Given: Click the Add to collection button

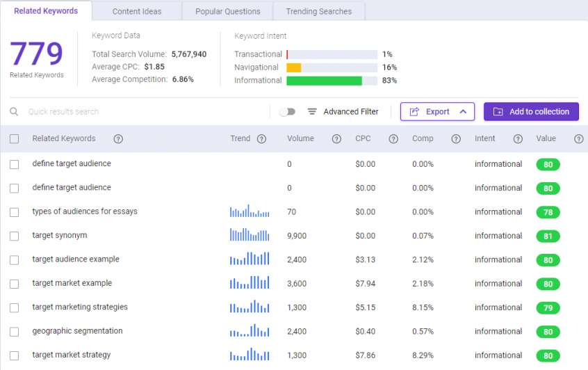Looking at the screenshot, I should (531, 111).
